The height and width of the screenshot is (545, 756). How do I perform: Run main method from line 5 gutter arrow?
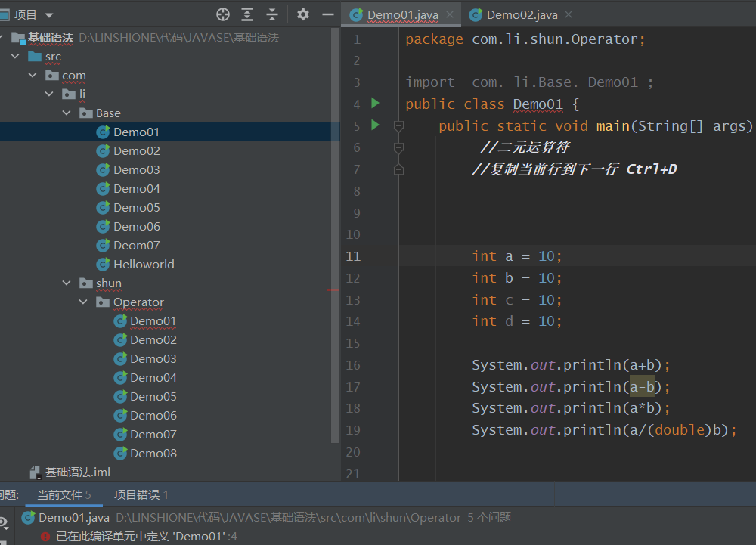(x=375, y=125)
